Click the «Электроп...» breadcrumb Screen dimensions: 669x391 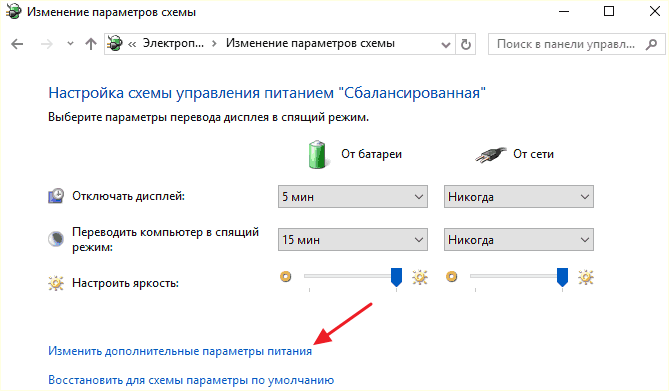click(173, 43)
